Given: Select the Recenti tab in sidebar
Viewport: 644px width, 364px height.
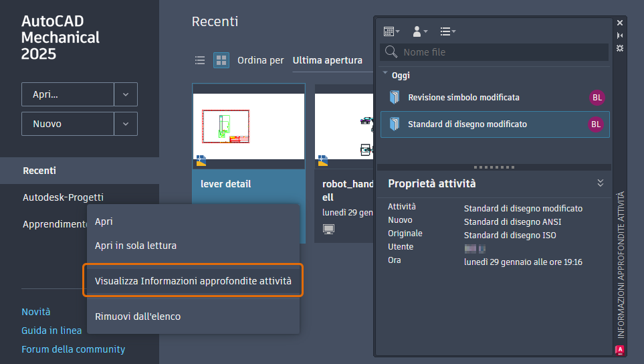Looking at the screenshot, I should click(x=80, y=171).
